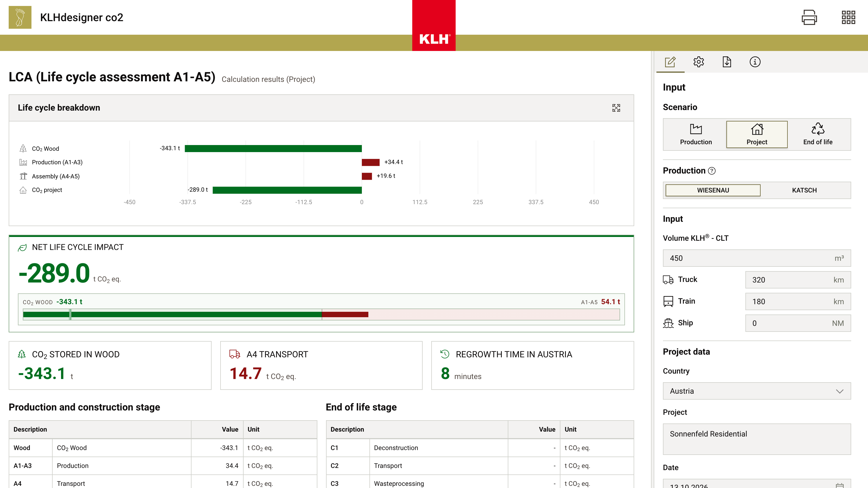Edit the Train distance field
Viewport: 868px width, 488px height.
tap(798, 301)
